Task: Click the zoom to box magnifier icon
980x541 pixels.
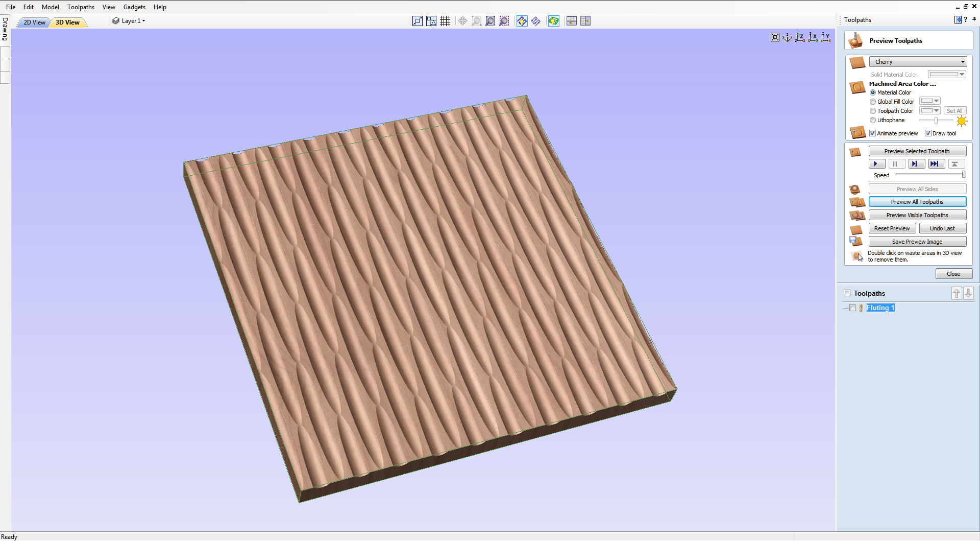Action: coord(476,21)
